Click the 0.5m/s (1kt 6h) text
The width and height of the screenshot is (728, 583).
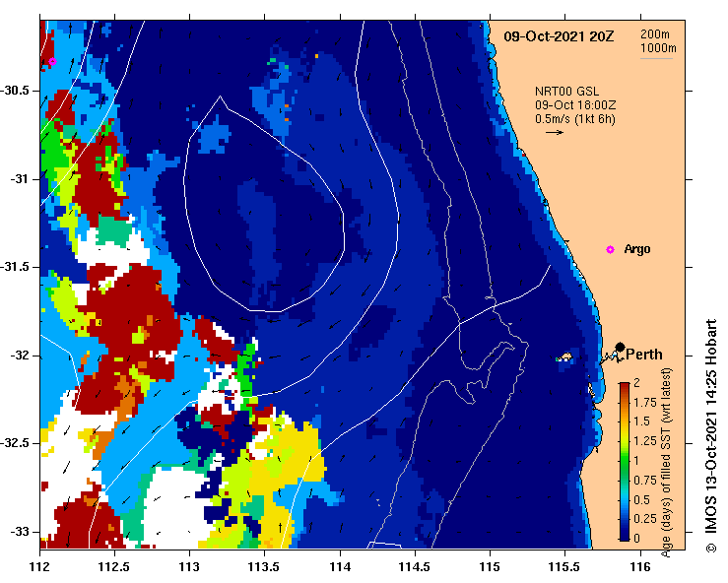tap(574, 119)
